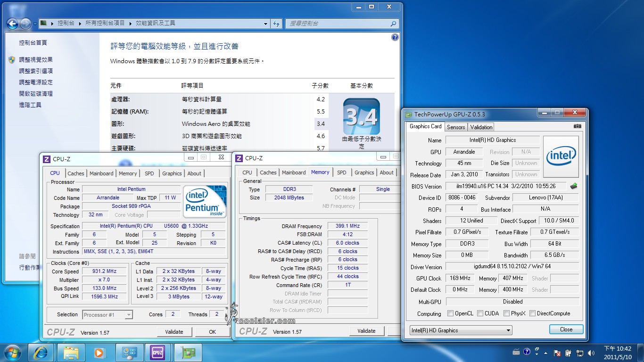
Task: Open Windows Media Player taskbar icon
Action: 99,353
